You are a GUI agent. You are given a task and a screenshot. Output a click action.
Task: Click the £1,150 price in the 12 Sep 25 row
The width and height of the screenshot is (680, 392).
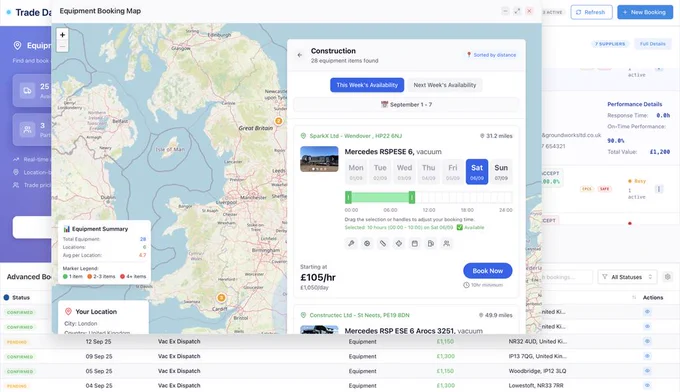tap(445, 341)
